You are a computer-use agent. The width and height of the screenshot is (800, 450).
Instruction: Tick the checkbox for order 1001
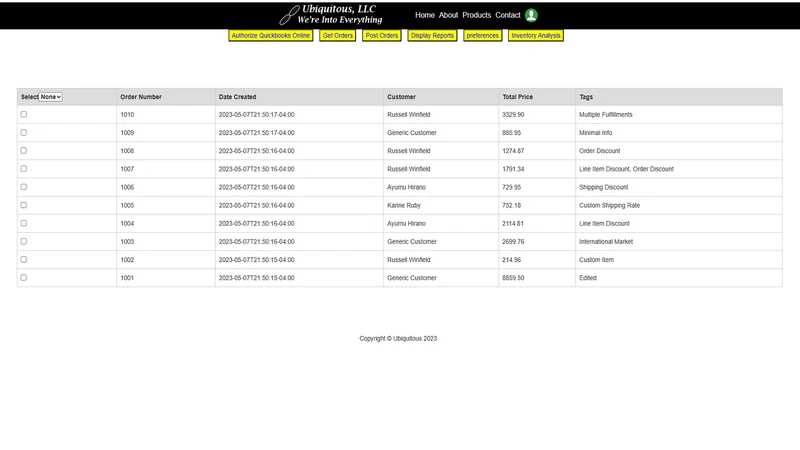coord(23,278)
